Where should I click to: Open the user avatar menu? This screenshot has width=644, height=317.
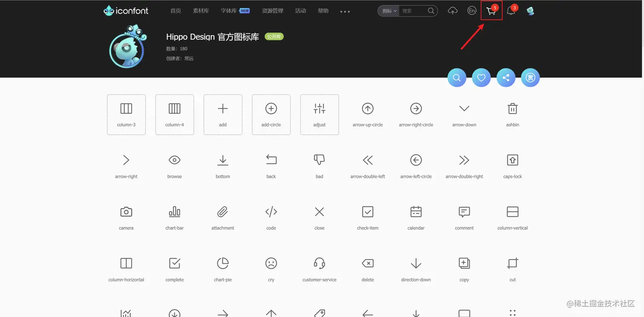pyautogui.click(x=530, y=11)
